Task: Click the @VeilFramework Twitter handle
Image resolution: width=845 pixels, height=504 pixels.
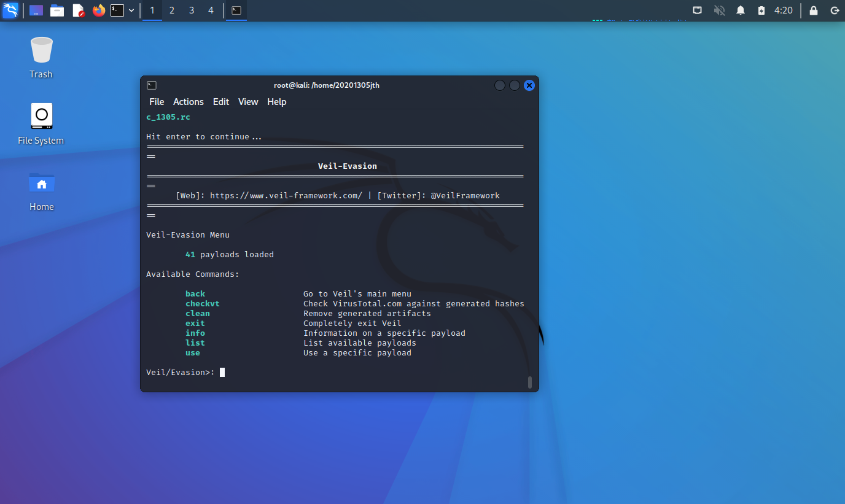Action: (x=465, y=196)
